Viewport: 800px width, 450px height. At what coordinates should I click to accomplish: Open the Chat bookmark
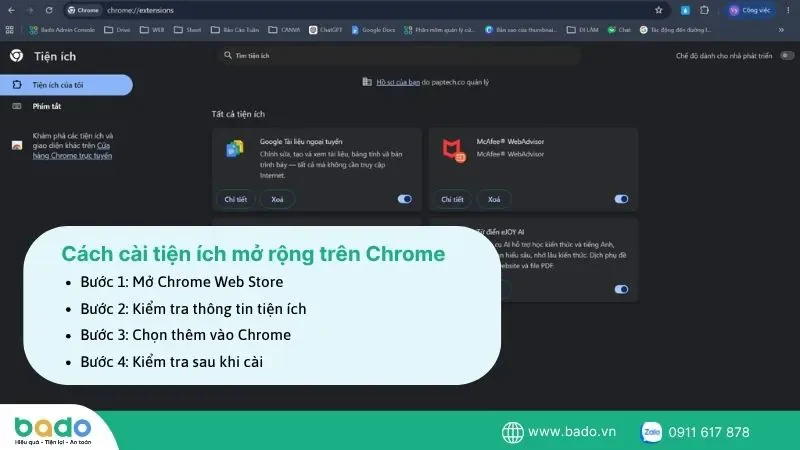click(619, 30)
